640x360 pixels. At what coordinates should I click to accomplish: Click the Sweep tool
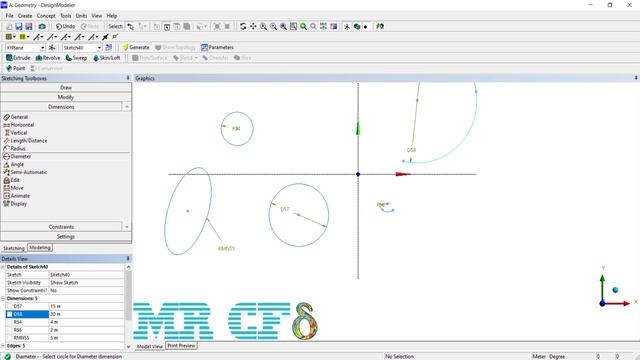click(76, 58)
